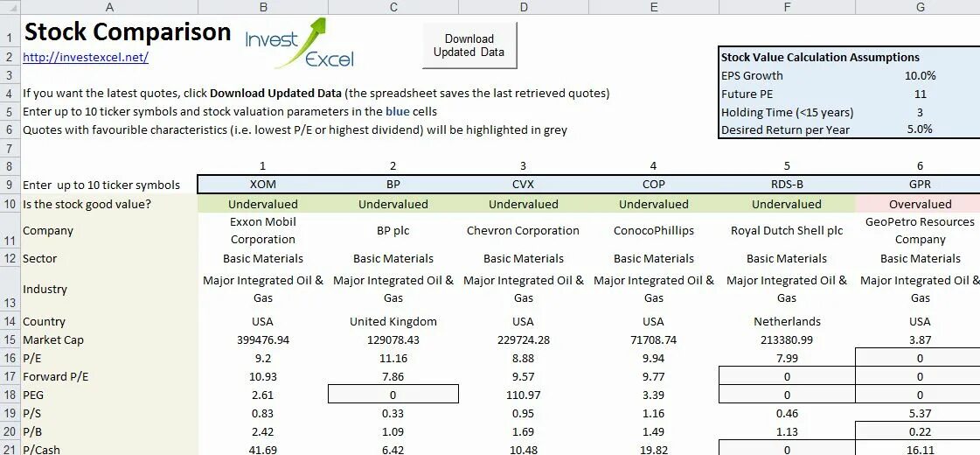
Task: Click the BP ticker symbol cell
Action: pos(393,185)
